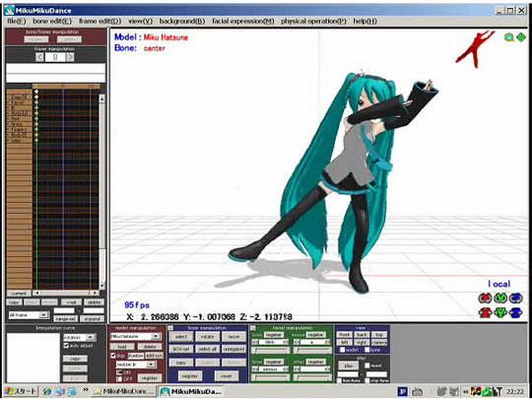Adjust the brow serious slider
The height and width of the screenshot is (399, 532).
pos(271,377)
